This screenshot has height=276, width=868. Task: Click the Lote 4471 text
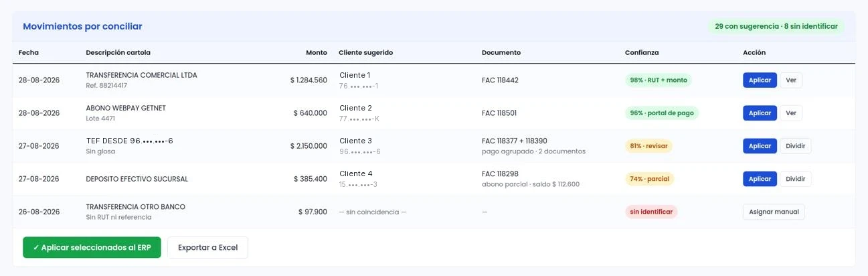click(100, 119)
